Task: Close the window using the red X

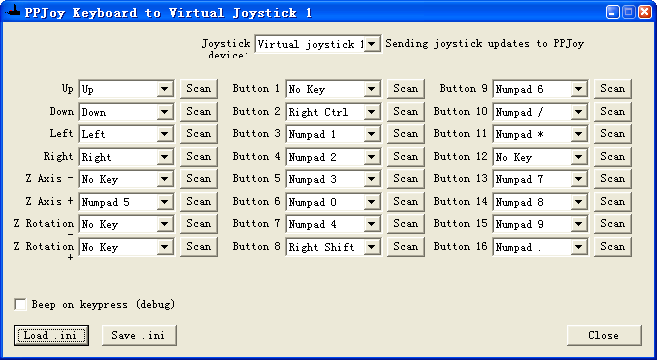Action: [644, 12]
